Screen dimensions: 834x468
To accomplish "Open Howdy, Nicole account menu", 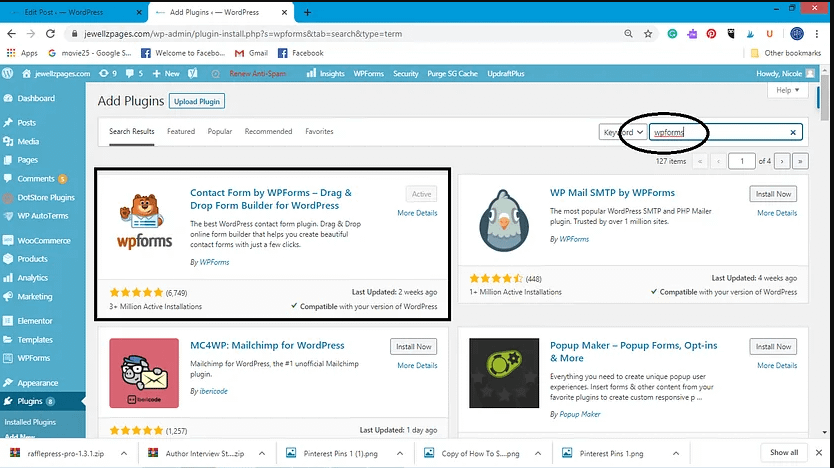I will tap(785, 73).
